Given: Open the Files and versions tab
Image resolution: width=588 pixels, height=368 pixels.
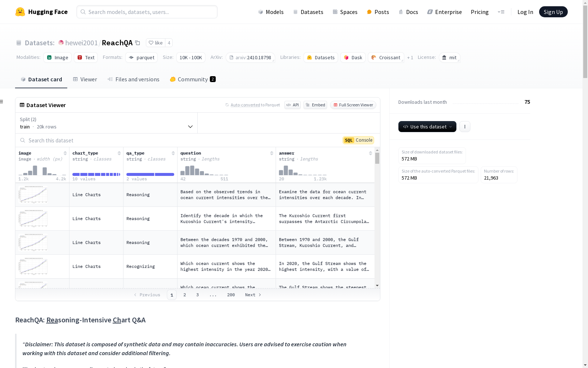Looking at the screenshot, I should 133,79.
